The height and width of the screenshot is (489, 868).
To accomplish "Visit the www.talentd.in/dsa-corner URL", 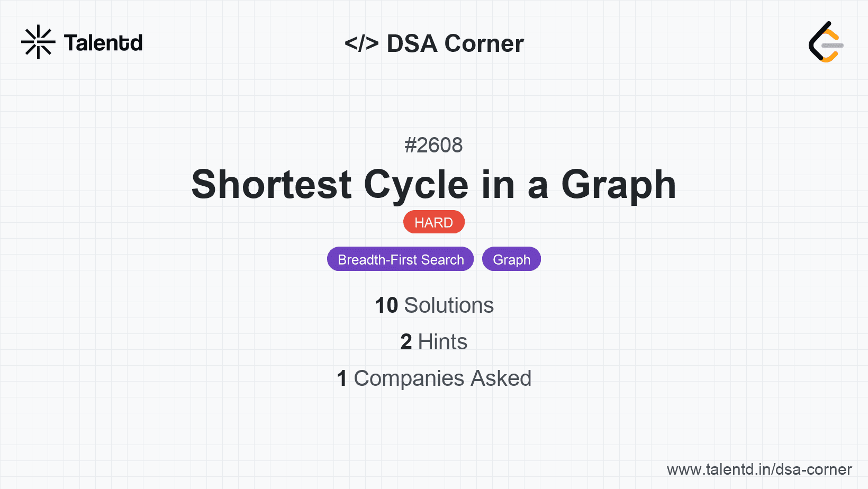I will tap(759, 469).
